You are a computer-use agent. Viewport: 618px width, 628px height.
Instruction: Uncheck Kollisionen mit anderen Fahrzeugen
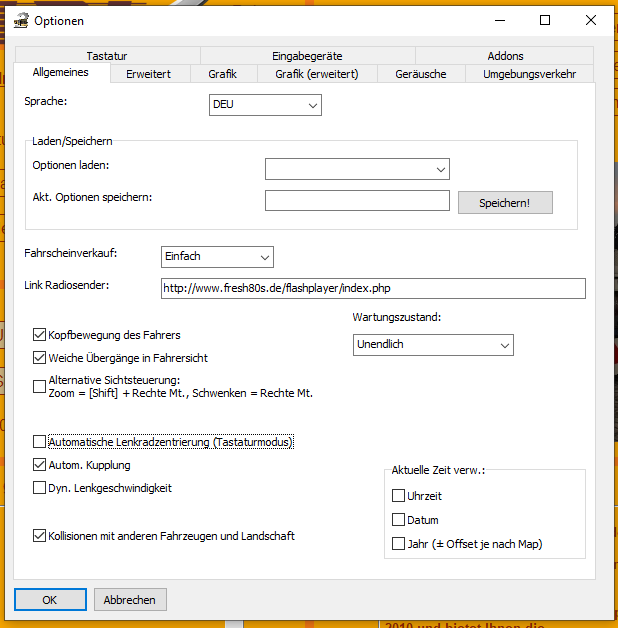point(40,536)
